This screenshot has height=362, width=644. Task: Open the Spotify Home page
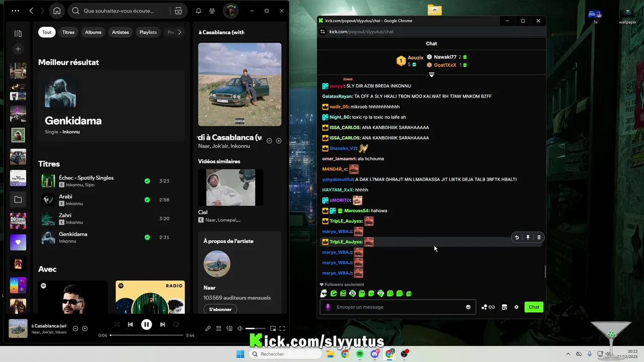(x=57, y=11)
